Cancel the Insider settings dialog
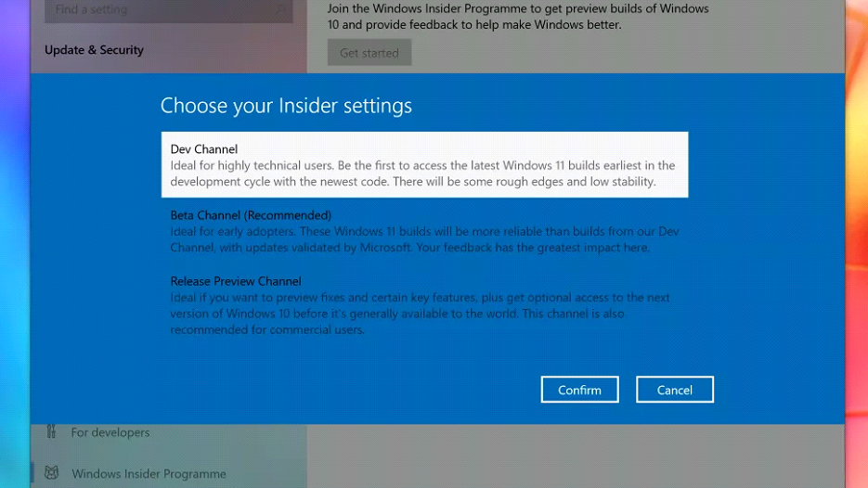The image size is (868, 488). click(x=675, y=390)
